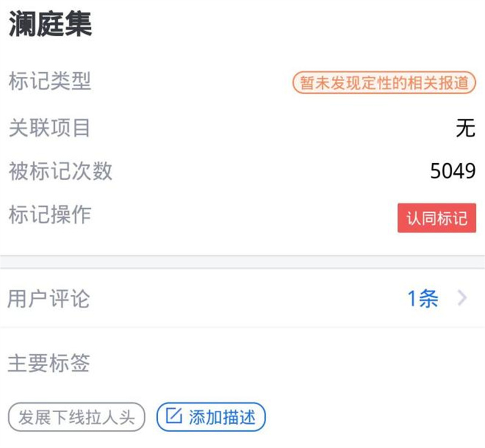Viewport: 485px width, 448px height.
Task: Tap the 用户评论 row label
Action: (x=48, y=298)
